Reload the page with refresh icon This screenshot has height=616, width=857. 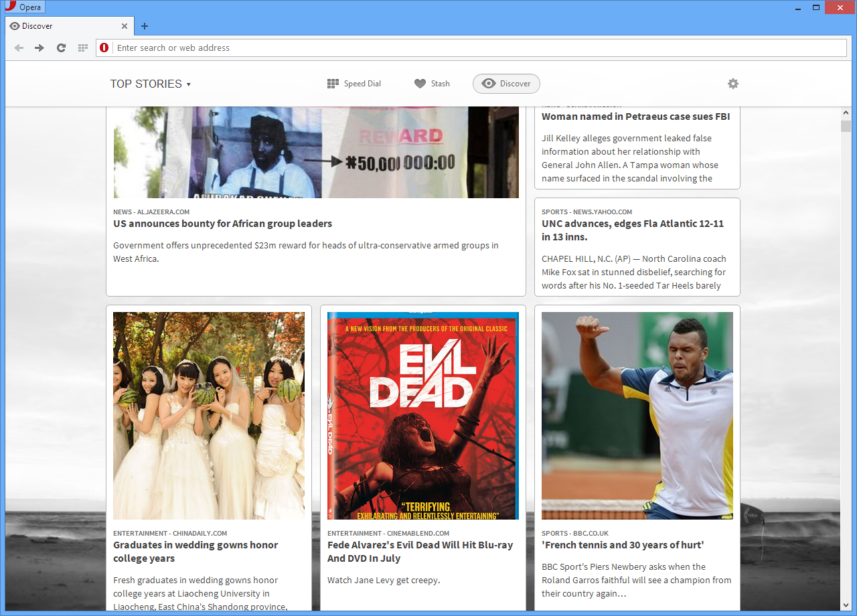coord(61,48)
